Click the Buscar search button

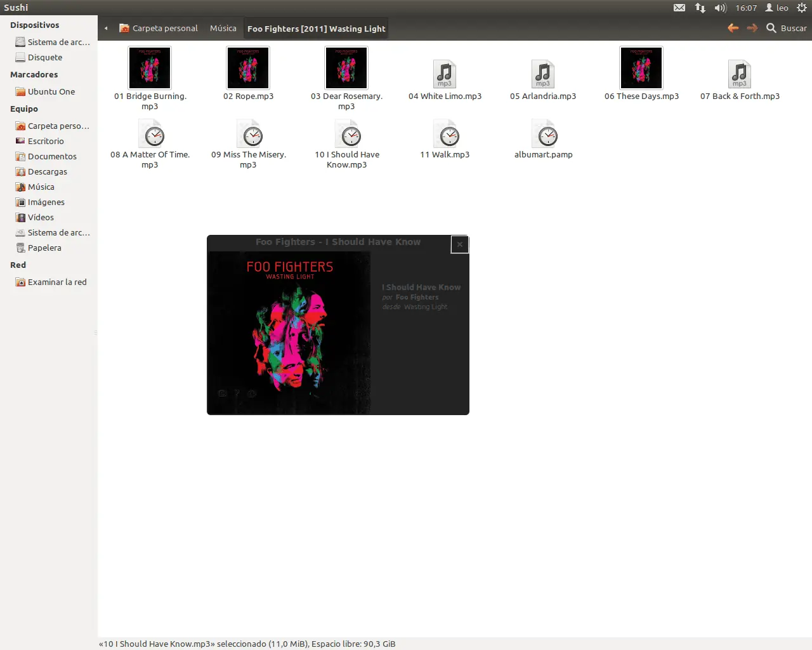tap(787, 28)
